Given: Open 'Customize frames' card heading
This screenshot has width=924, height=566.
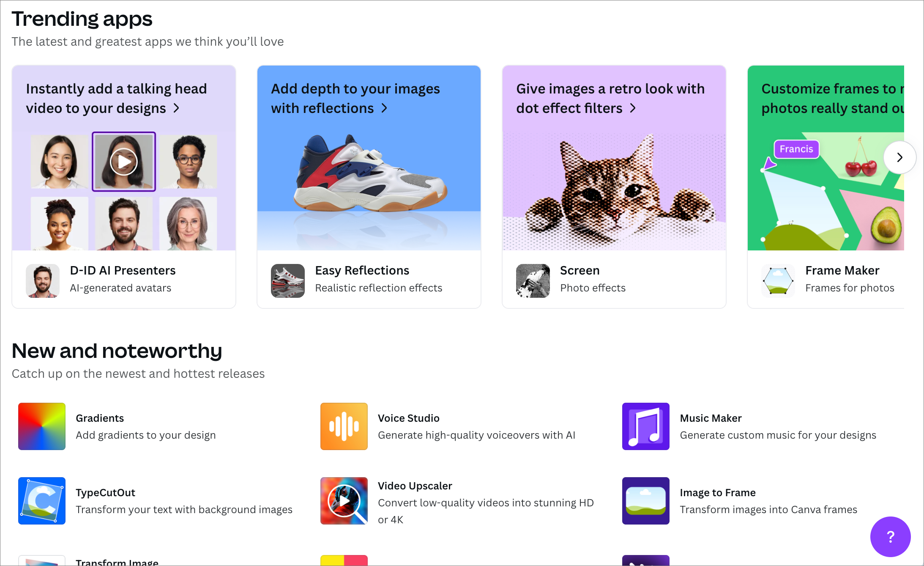Looking at the screenshot, I should click(x=833, y=98).
